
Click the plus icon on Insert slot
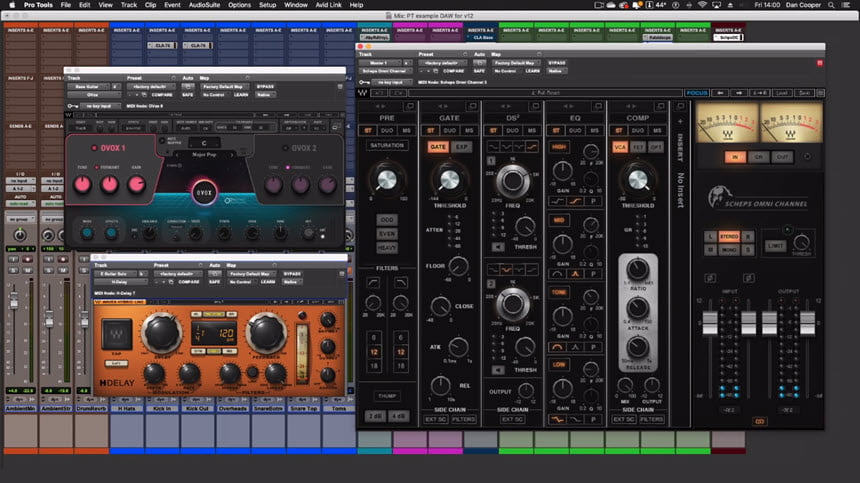pyautogui.click(x=680, y=121)
